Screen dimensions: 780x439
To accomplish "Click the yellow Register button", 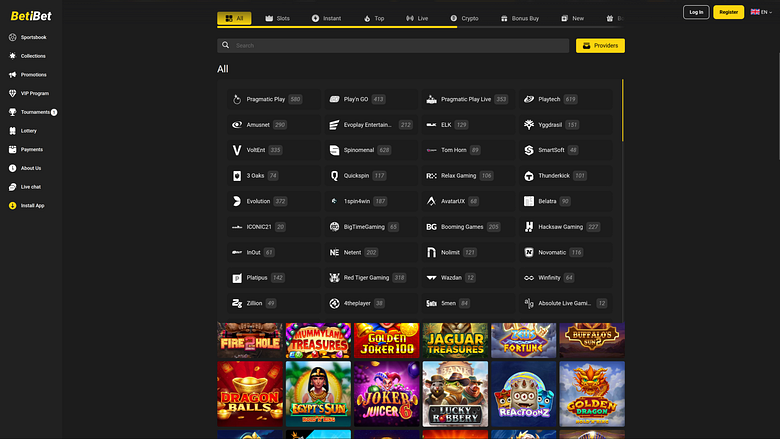I will point(728,12).
